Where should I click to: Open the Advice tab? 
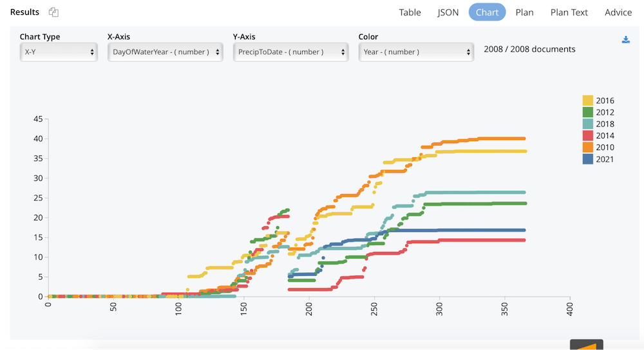click(x=618, y=12)
